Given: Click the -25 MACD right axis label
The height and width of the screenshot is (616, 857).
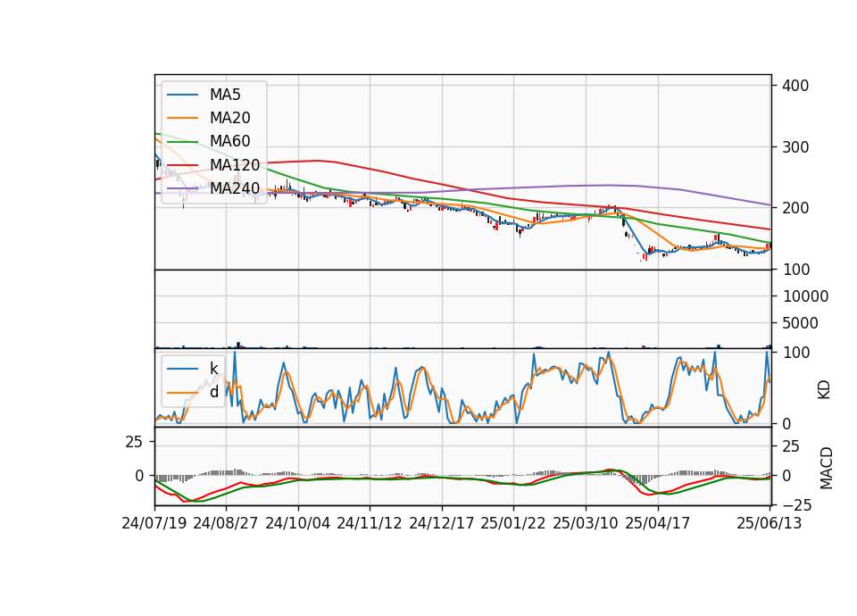Looking at the screenshot, I should coord(797,507).
